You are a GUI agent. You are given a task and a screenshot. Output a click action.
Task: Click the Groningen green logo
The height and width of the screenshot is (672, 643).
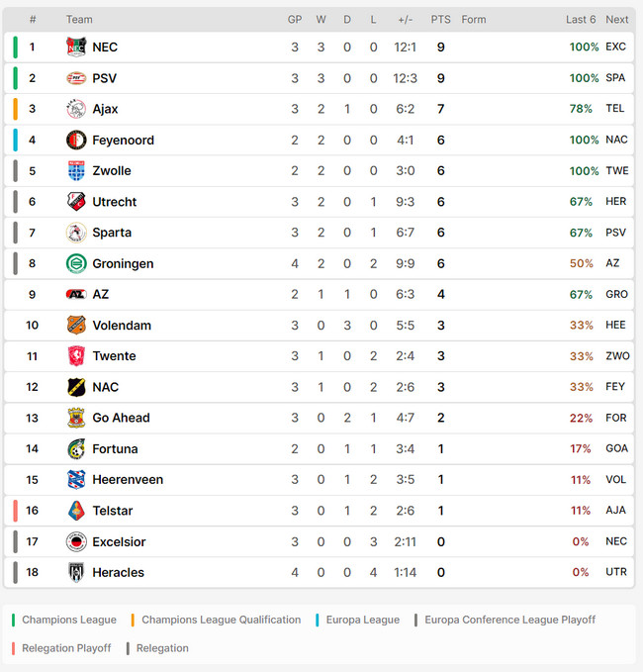tap(76, 263)
